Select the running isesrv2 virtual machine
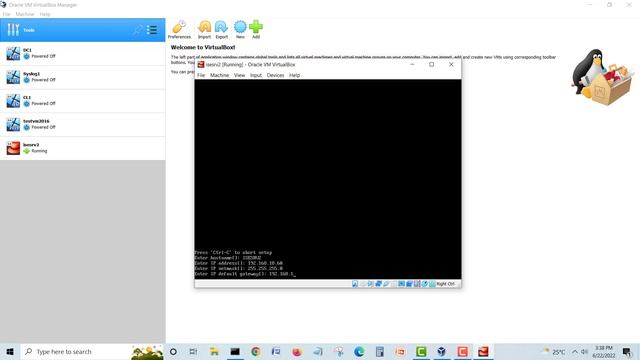 [x=82, y=148]
